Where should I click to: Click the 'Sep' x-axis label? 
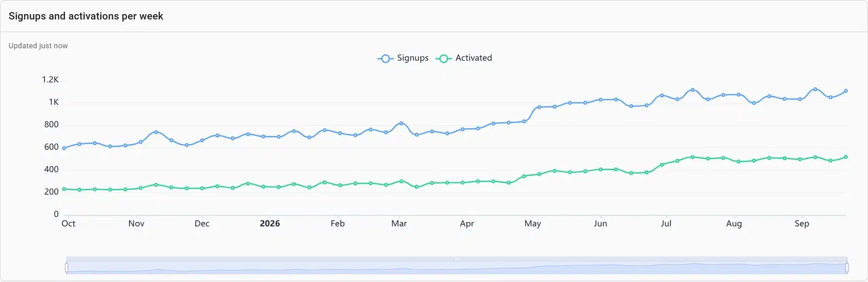pyautogui.click(x=802, y=223)
